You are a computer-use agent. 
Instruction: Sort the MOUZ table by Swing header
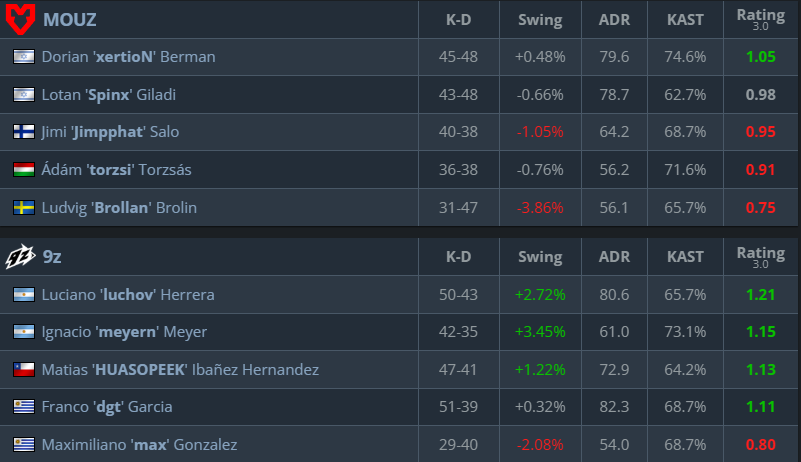tap(540, 19)
